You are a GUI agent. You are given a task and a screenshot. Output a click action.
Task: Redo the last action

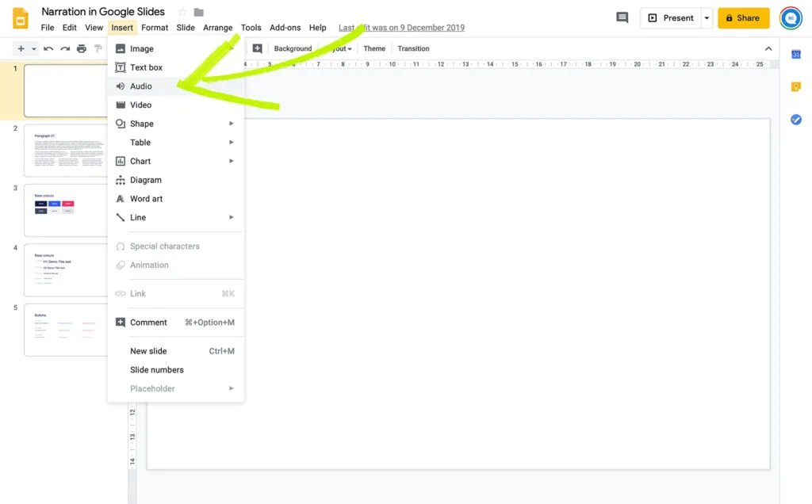(x=65, y=48)
